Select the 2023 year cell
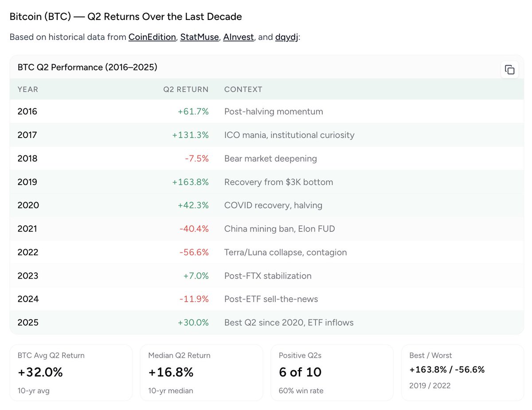The height and width of the screenshot is (410, 532). [28, 276]
